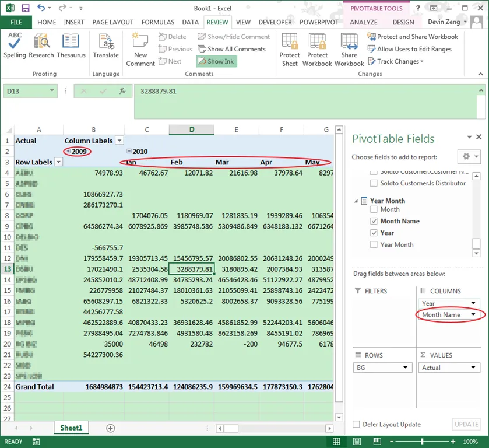Viewport: 489px width, 448px height.
Task: Collapse the Year Month table node
Action: (356, 201)
